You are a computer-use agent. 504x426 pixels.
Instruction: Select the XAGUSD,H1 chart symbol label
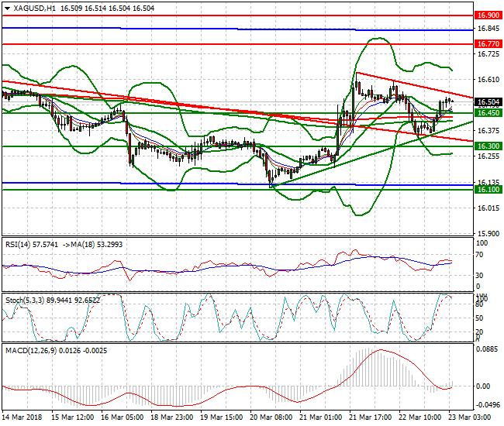pyautogui.click(x=29, y=7)
